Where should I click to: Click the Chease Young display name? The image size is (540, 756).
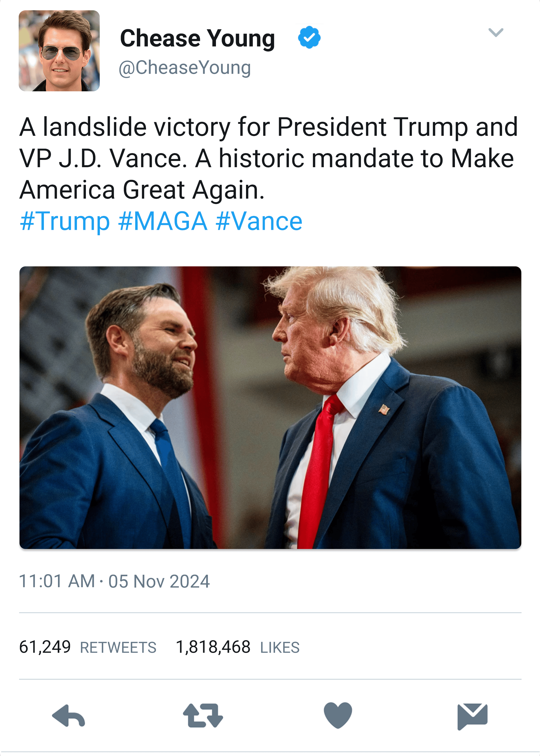coord(198,38)
